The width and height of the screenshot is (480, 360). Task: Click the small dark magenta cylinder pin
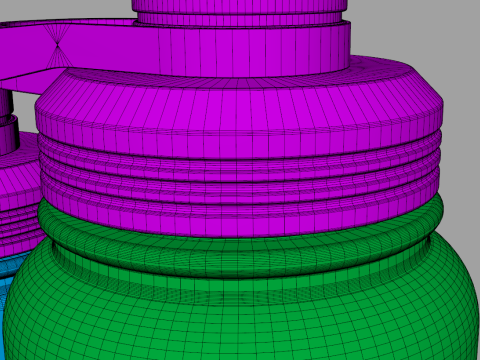pyautogui.click(x=7, y=123)
